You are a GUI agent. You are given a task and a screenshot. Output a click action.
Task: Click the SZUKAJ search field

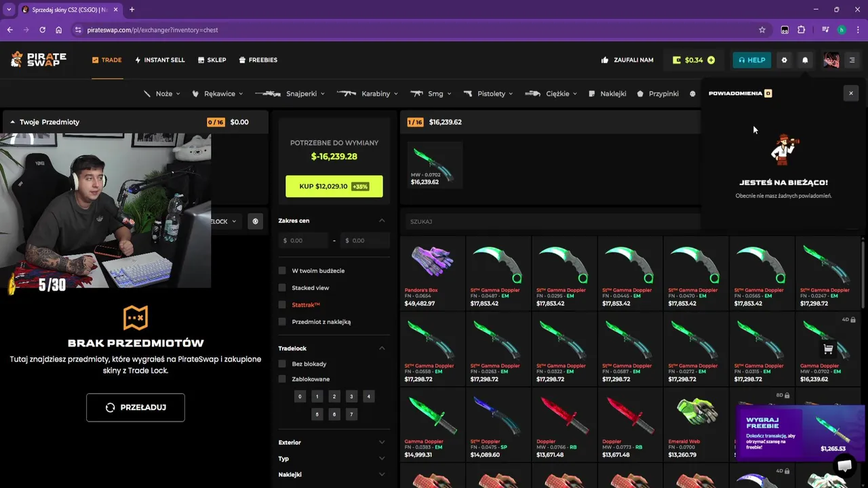point(553,222)
